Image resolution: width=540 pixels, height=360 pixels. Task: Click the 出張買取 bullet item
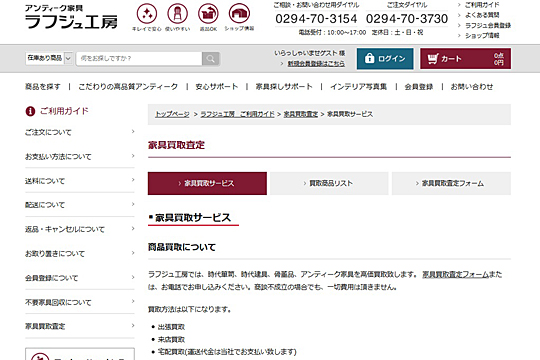pos(171,327)
